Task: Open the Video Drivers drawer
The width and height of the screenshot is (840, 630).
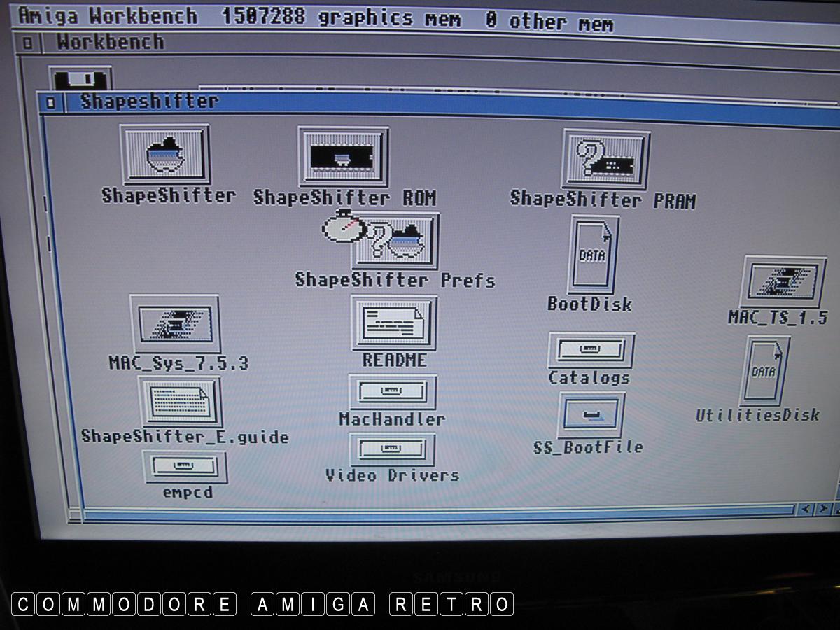Action: coord(392,449)
